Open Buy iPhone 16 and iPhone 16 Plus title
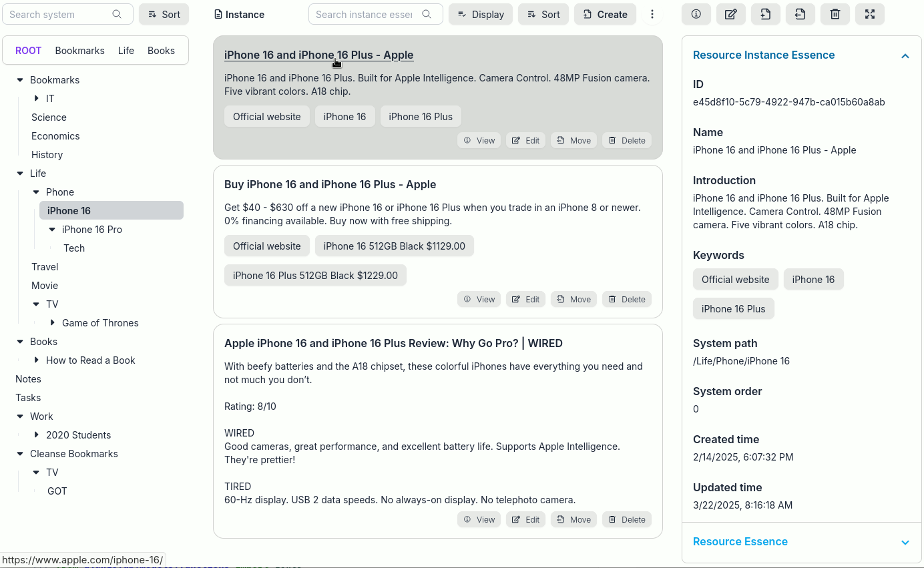Image resolution: width=924 pixels, height=568 pixels. [x=330, y=184]
